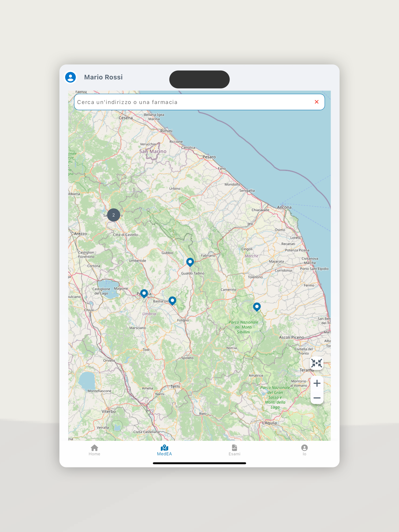Click the Spoleto label on the map

click(x=187, y=358)
